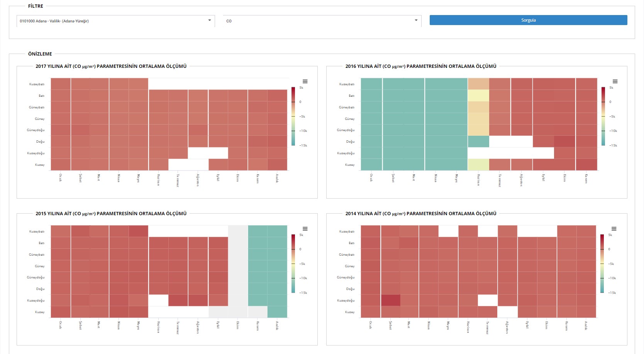The width and height of the screenshot is (644, 354).
Task: Click the 2015 chart color legend gradient
Action: point(293,263)
